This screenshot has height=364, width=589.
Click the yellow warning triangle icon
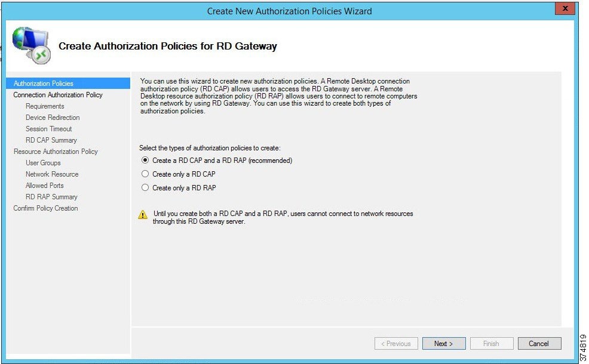point(143,215)
